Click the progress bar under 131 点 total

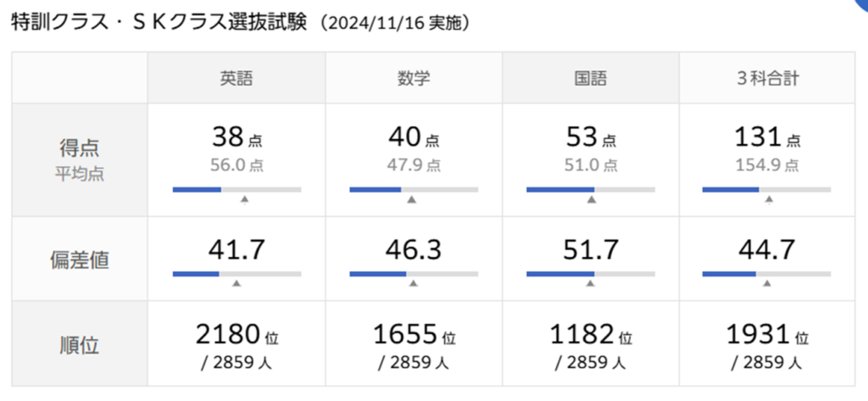click(767, 189)
